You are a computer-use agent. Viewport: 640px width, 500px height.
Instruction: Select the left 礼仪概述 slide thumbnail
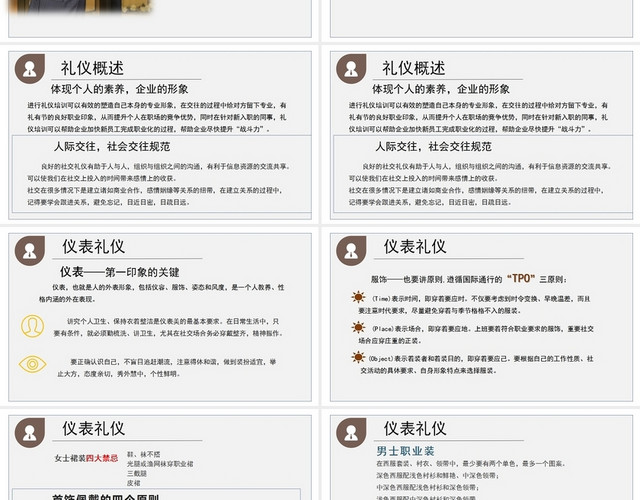pos(160,135)
